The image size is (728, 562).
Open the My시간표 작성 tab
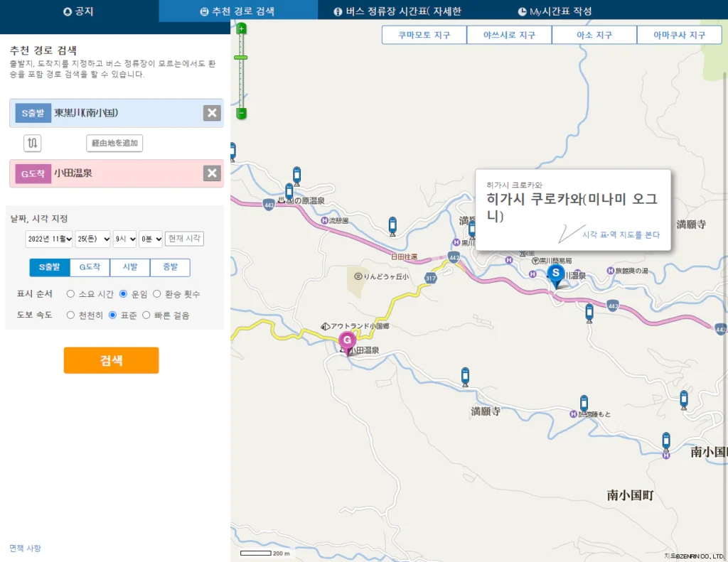[555, 11]
